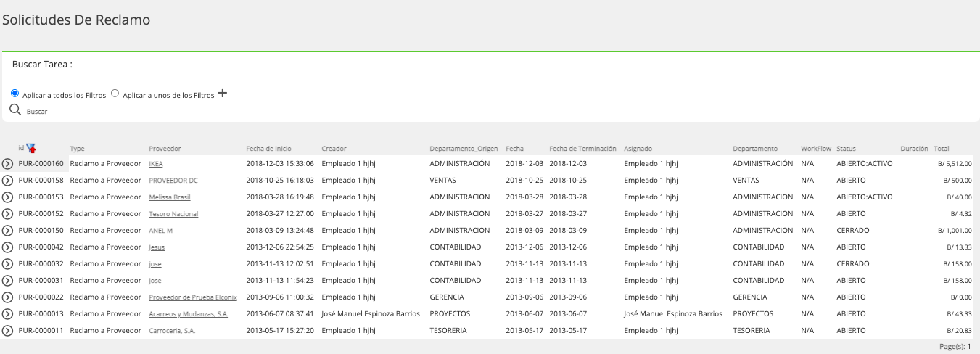Sort by the Creador column header

click(334, 149)
